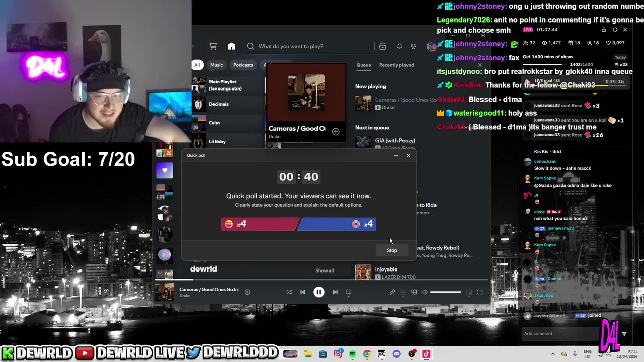The width and height of the screenshot is (644, 362).
Task: Toggle the lyrics microphone icon
Action: click(x=392, y=292)
